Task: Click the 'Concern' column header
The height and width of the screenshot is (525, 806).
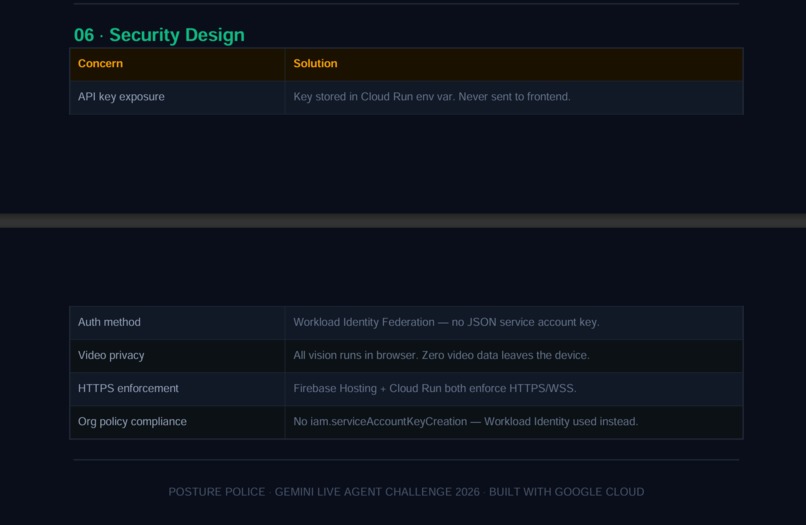Action: [177, 64]
